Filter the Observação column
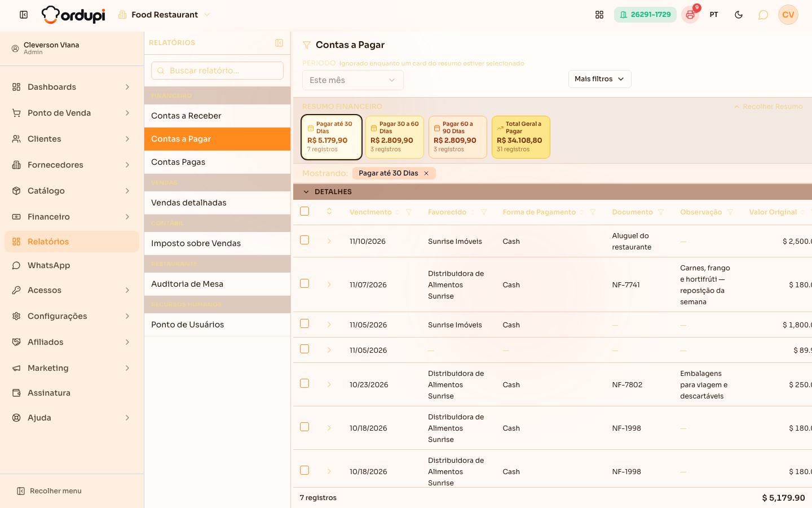 click(x=730, y=212)
